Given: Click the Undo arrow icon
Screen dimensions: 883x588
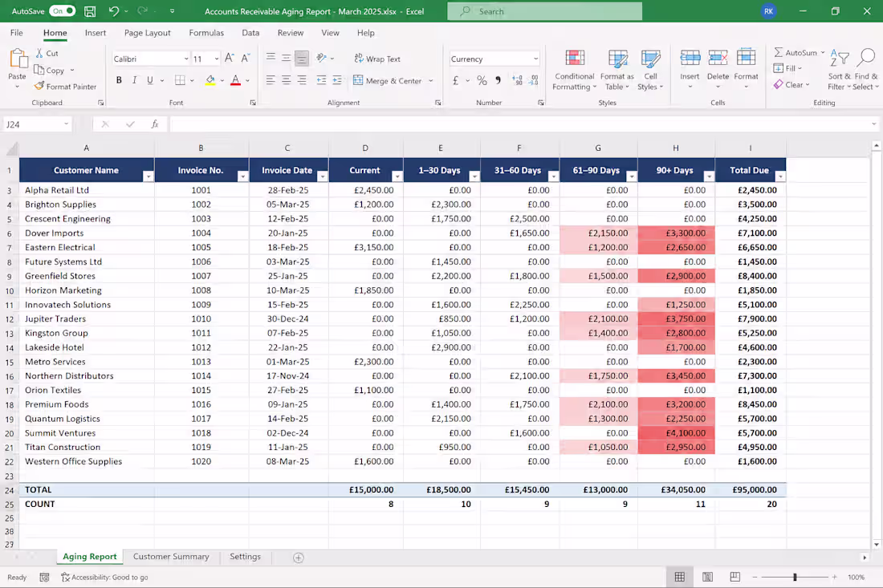Looking at the screenshot, I should [x=114, y=11].
